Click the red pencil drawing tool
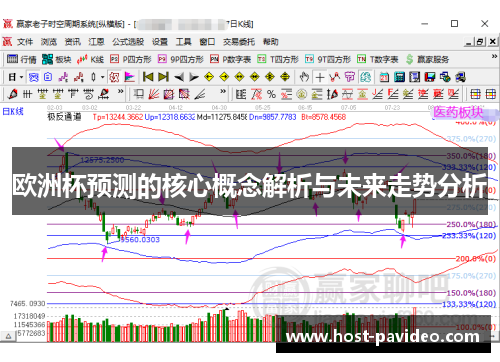 click(13, 94)
